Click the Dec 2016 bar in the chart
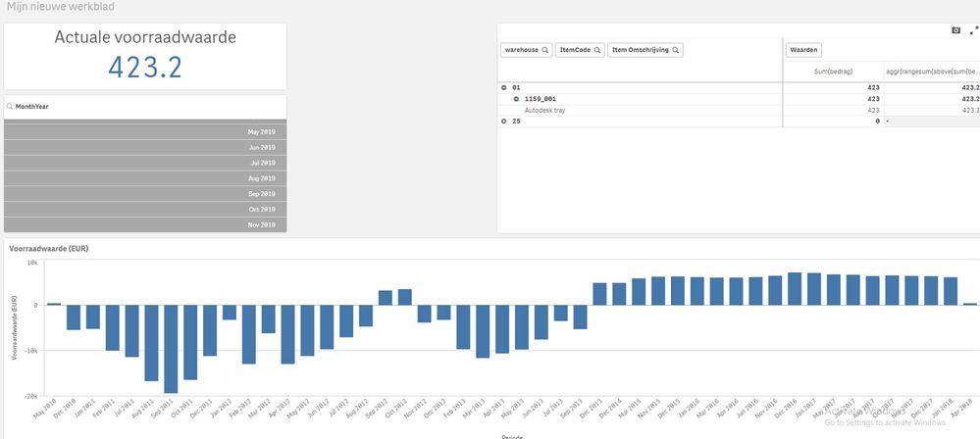The image size is (980, 439). click(795, 288)
